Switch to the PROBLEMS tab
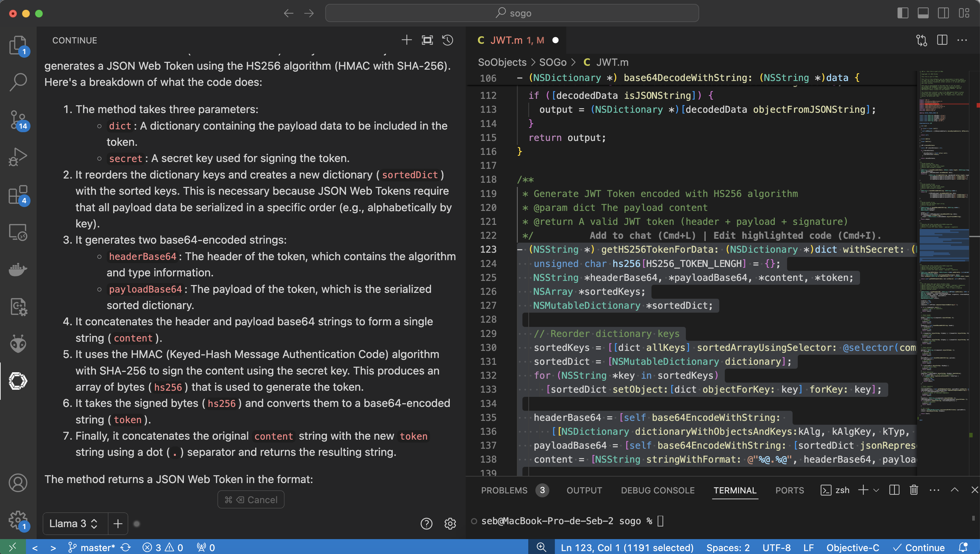The height and width of the screenshot is (554, 980). point(504,490)
